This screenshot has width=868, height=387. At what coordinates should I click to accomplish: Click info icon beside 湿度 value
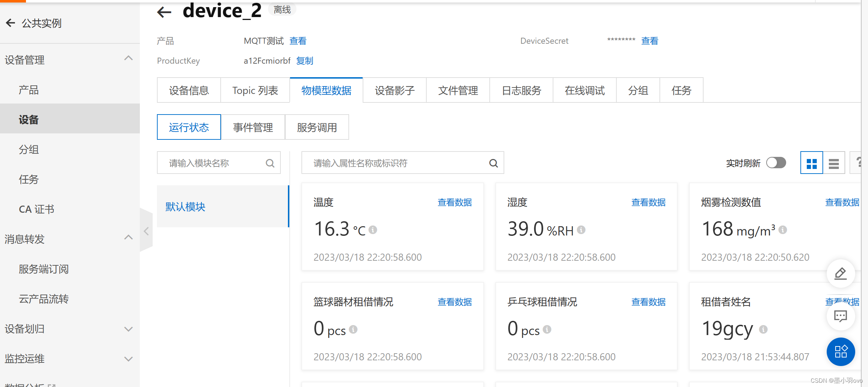click(x=581, y=230)
